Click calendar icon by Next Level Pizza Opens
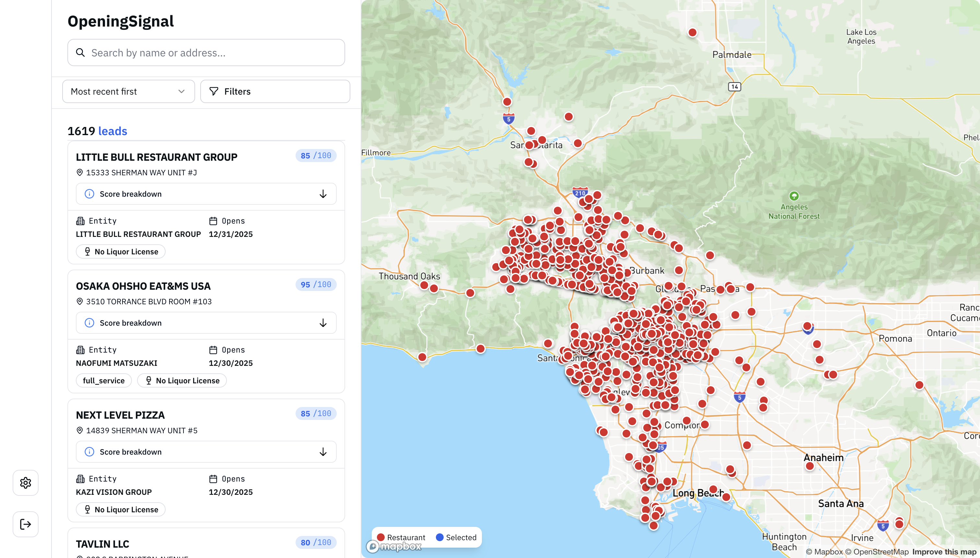The width and height of the screenshot is (980, 558). (213, 479)
